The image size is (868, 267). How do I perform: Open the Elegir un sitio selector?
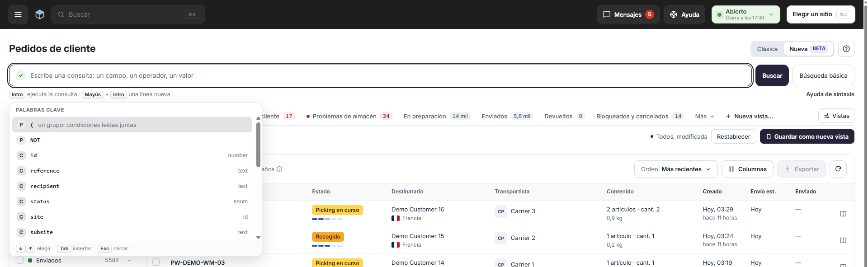tap(821, 14)
